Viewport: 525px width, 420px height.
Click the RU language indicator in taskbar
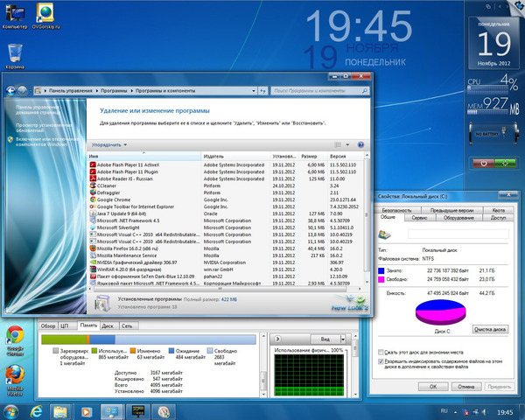[444, 411]
